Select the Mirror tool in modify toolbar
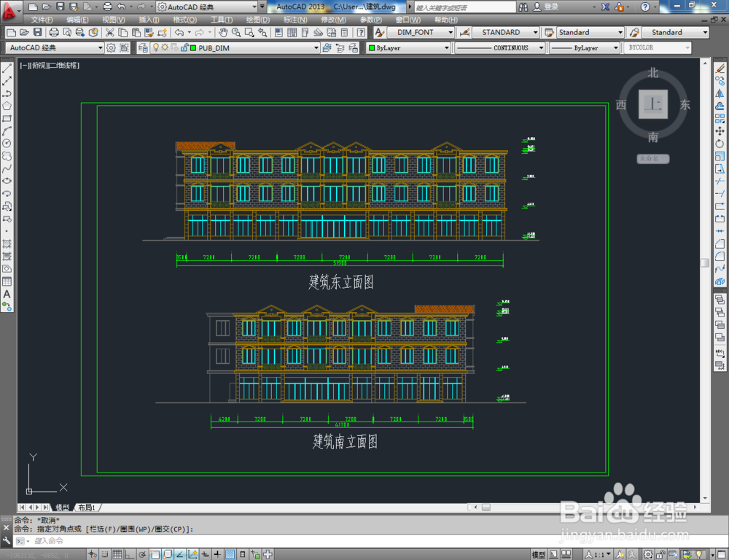The image size is (729, 560). pyautogui.click(x=720, y=93)
